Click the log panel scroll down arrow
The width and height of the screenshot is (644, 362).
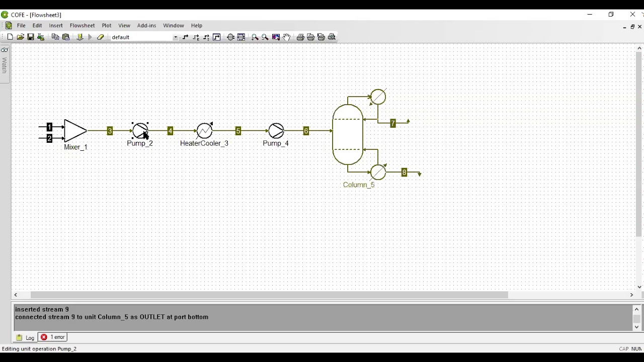[x=636, y=327]
